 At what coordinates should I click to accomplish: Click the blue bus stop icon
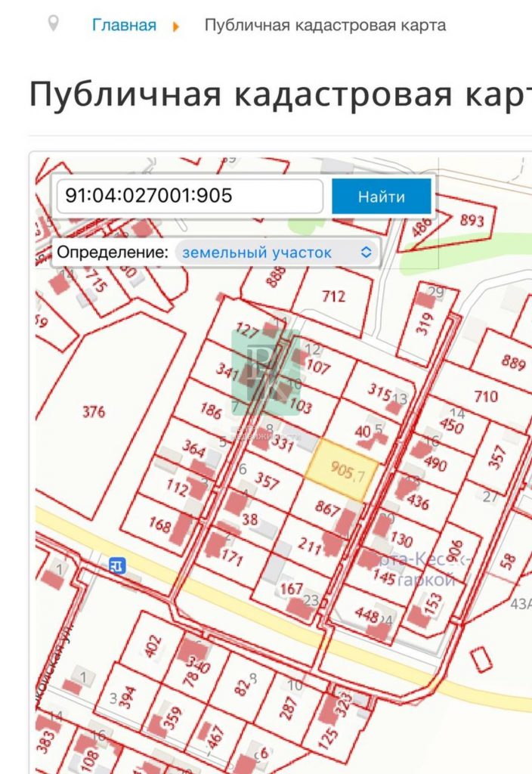point(117,565)
